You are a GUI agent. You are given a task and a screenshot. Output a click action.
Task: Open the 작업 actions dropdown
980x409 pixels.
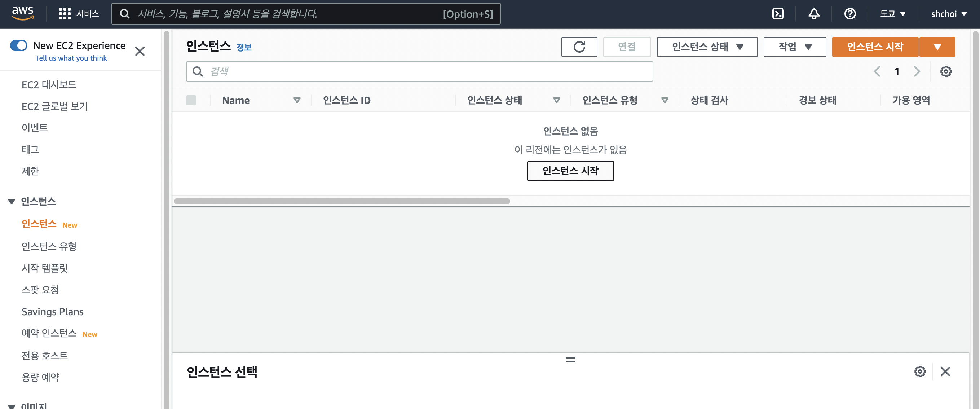coord(795,47)
